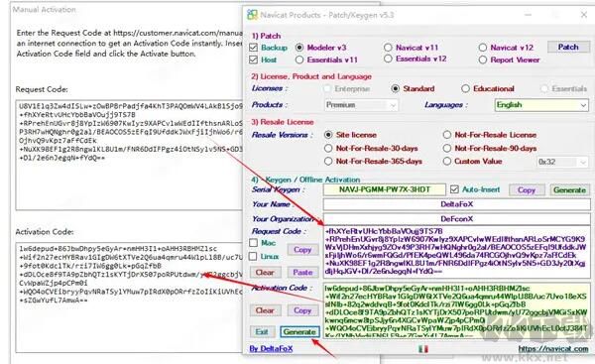Copy the Request Code in keygen
The width and height of the screenshot is (595, 364).
pyautogui.click(x=302, y=250)
